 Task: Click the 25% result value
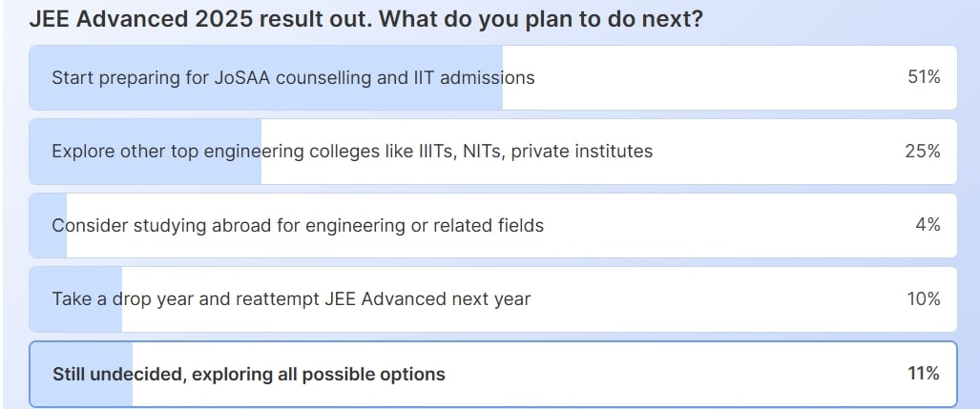point(923,152)
